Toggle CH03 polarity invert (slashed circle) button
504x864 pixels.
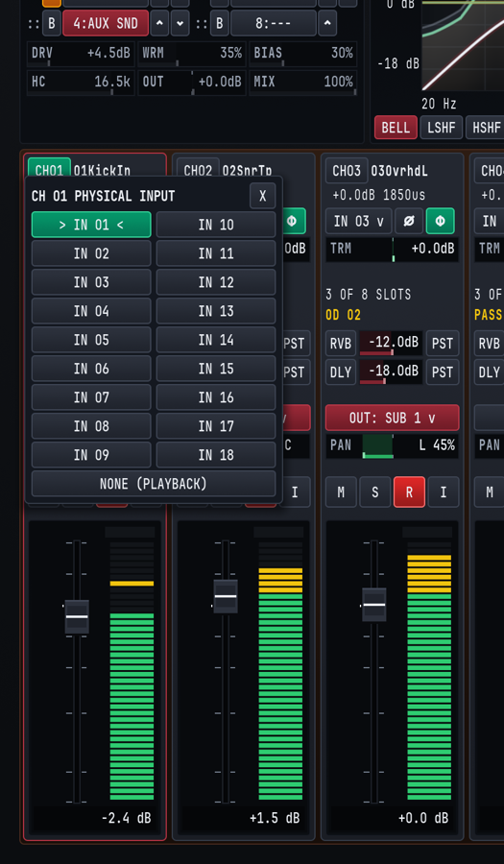pyautogui.click(x=409, y=221)
